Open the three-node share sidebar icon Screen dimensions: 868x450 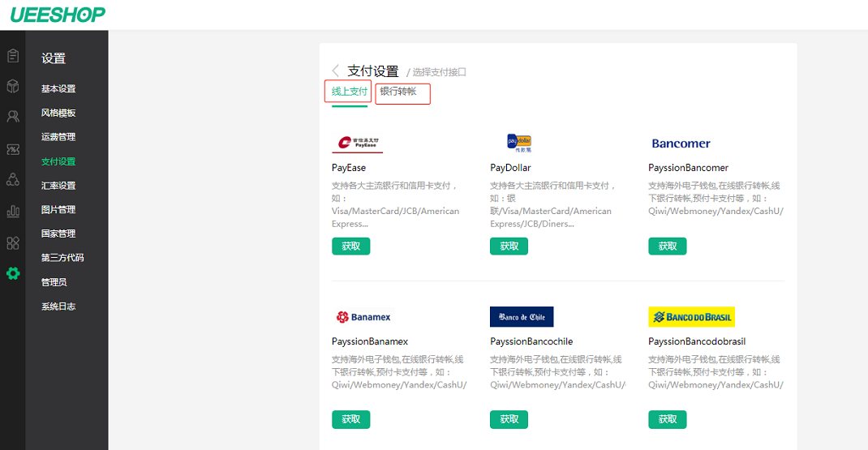tap(13, 179)
